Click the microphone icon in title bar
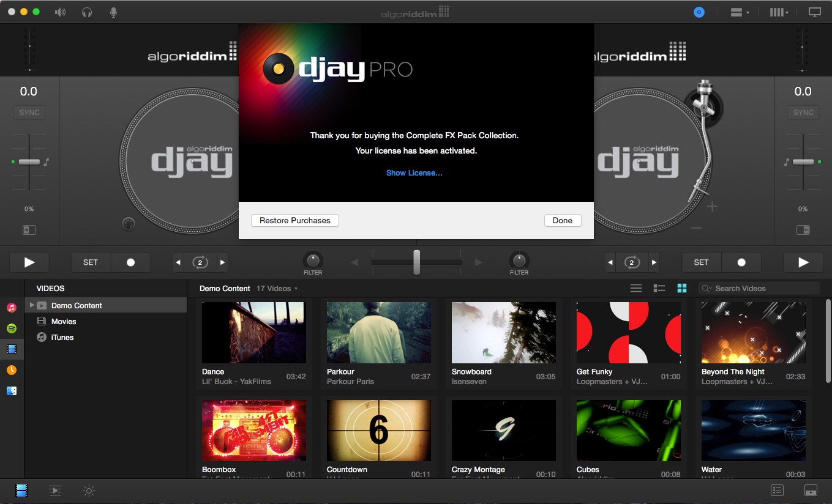This screenshot has width=832, height=504. coord(113,12)
